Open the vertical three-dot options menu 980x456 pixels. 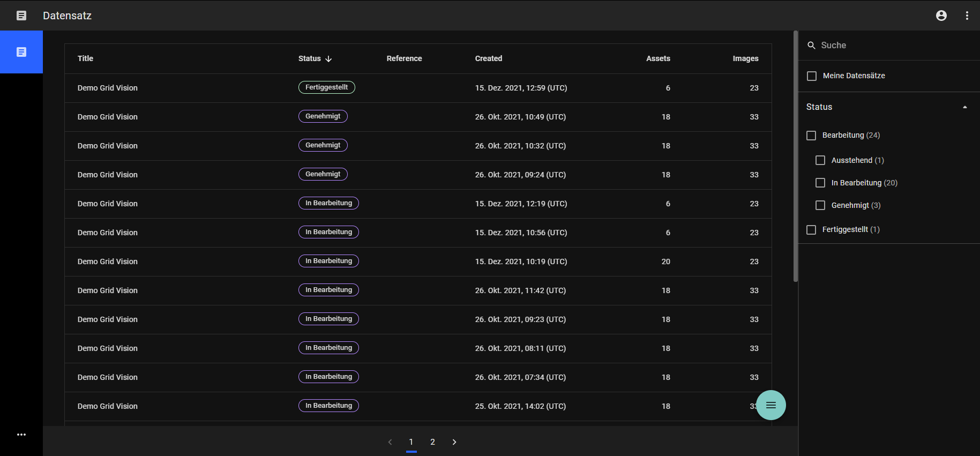[967, 16]
